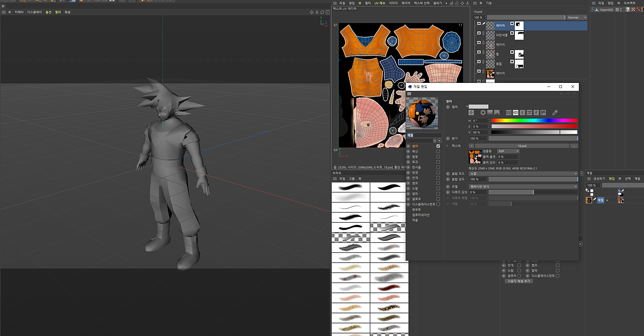Open the texture options arrow dropdown
This screenshot has height=336, width=644.
click(471, 146)
